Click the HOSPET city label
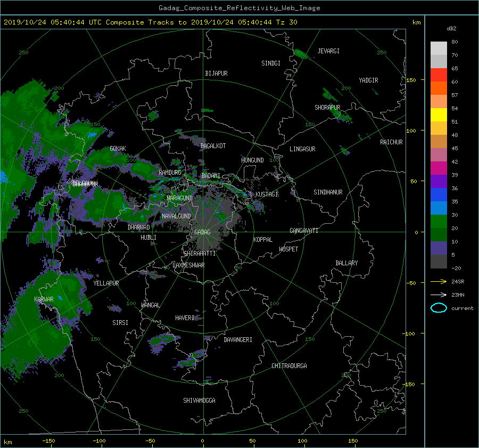Viewport: 479px width, 448px height. (x=288, y=249)
